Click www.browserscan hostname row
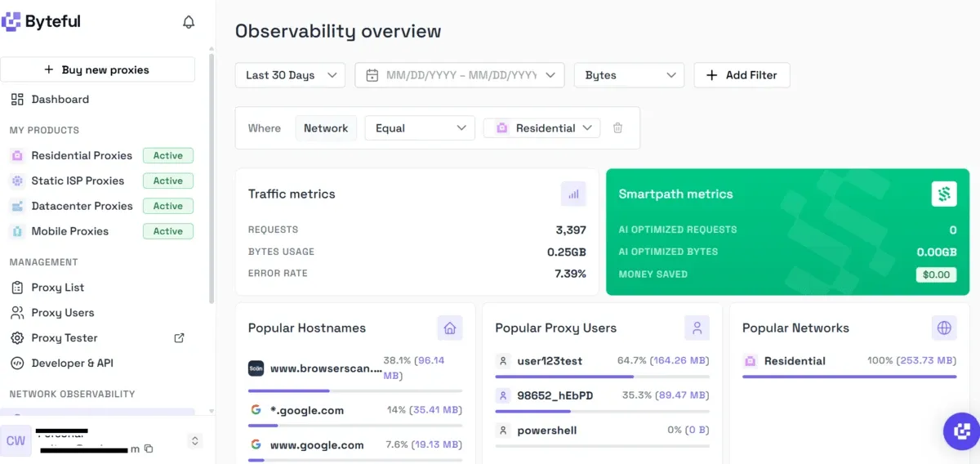 tap(355, 373)
